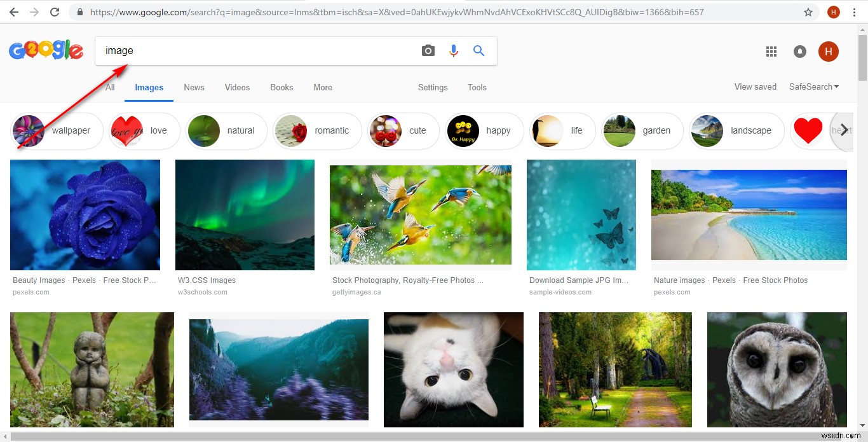Select the Images tab

pos(149,88)
